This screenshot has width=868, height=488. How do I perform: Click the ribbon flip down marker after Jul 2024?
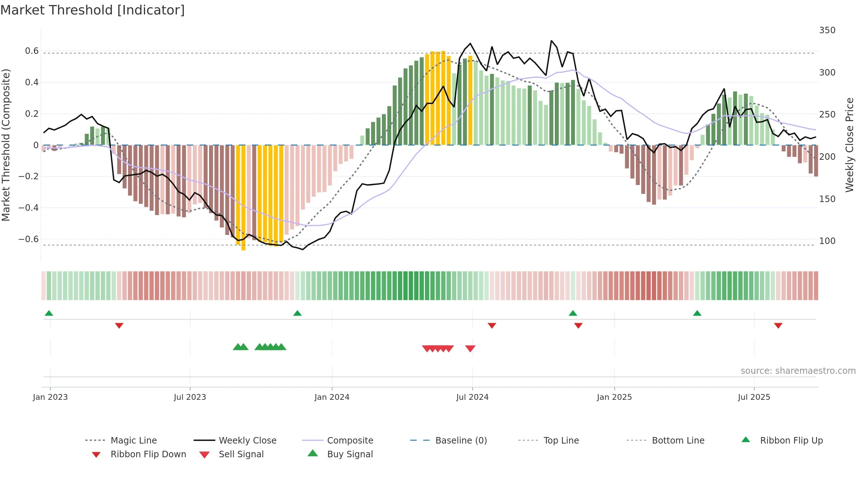(x=492, y=326)
